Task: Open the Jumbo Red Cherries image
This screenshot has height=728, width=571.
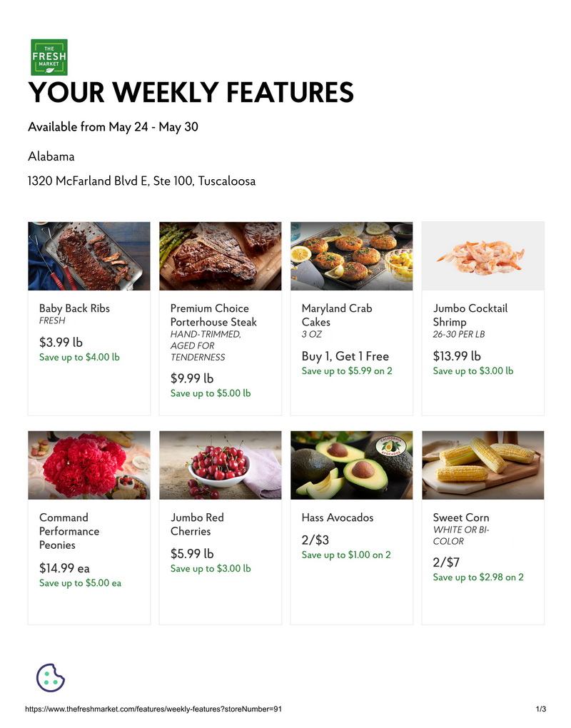Action: click(221, 465)
